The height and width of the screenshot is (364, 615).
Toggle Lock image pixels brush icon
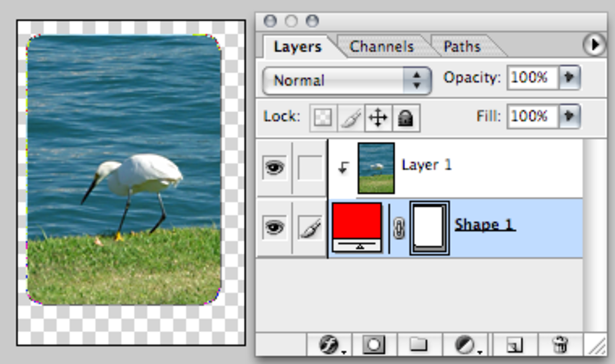[x=351, y=118]
